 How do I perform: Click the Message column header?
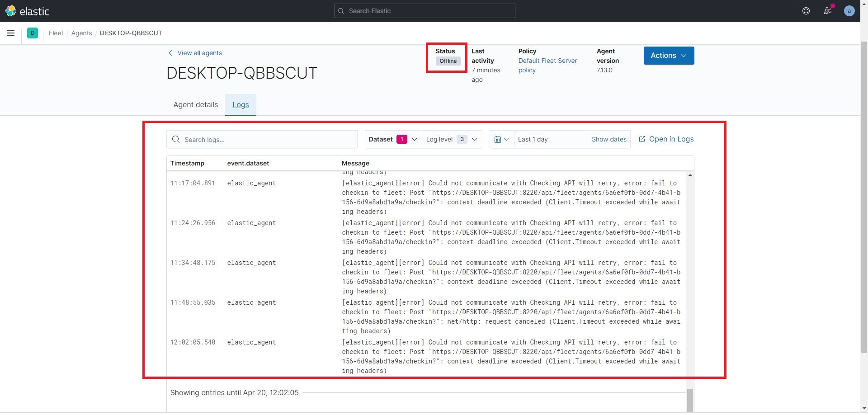355,163
